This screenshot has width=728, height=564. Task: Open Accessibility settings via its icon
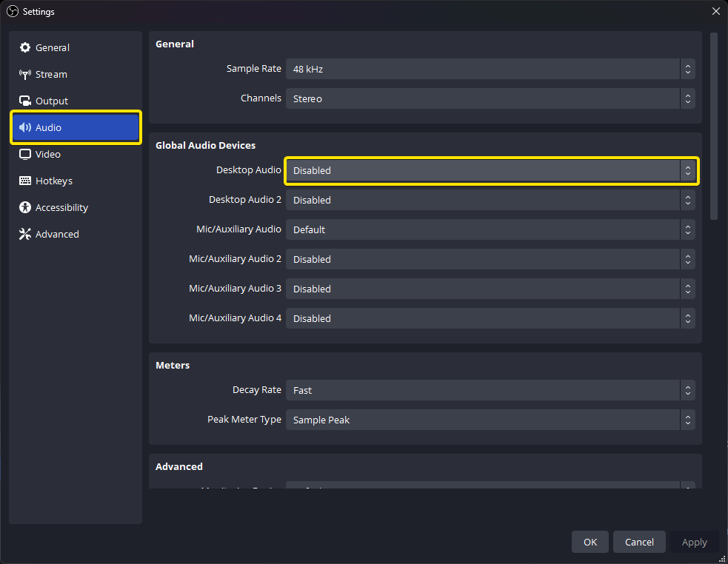coord(25,207)
